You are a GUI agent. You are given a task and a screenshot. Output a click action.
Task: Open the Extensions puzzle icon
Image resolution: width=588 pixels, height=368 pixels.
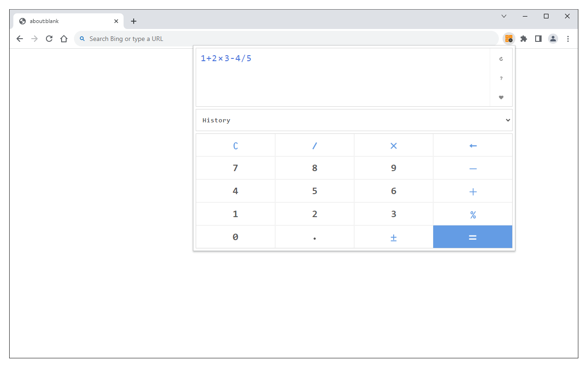tap(524, 39)
